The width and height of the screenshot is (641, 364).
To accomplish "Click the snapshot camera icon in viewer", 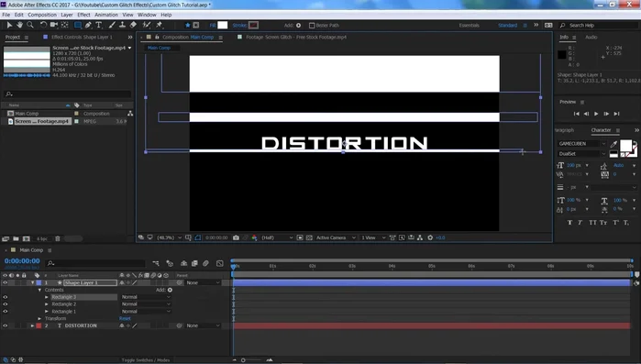I will 236,237.
